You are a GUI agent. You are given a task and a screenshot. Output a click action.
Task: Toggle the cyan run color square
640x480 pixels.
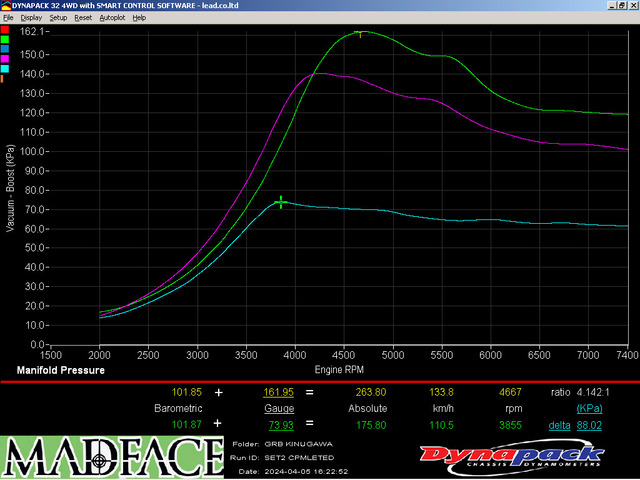4,68
